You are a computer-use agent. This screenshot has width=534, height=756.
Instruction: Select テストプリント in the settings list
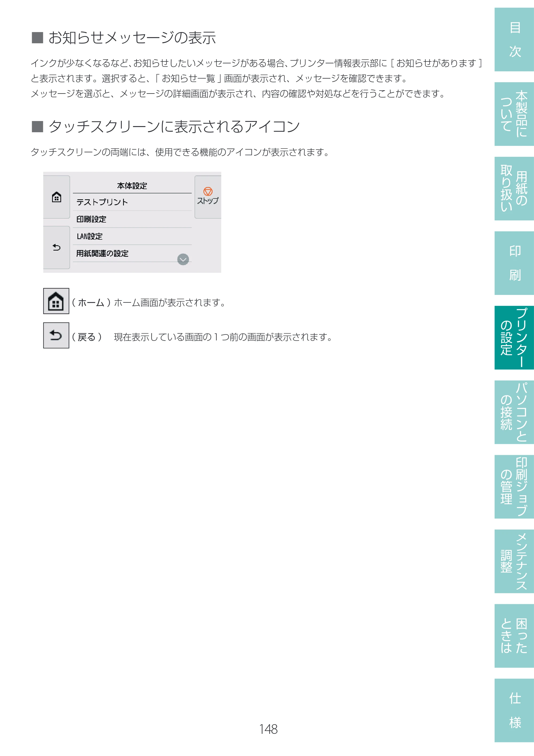tap(132, 202)
